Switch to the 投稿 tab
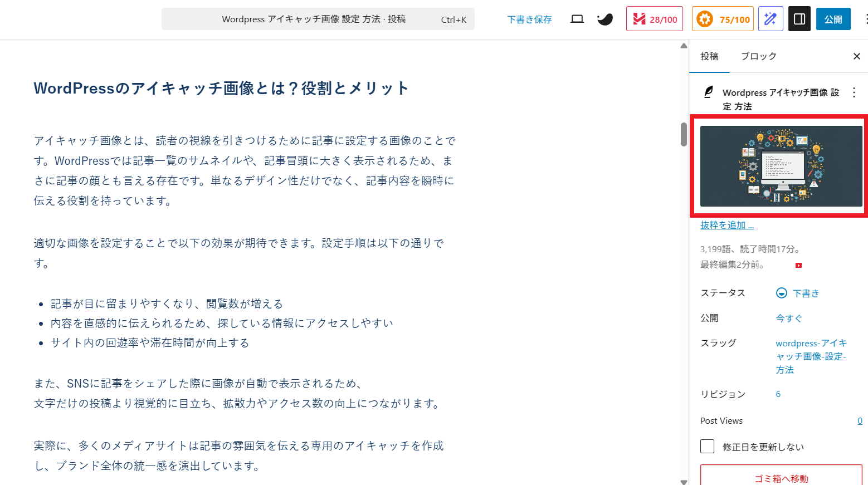868x485 pixels. pyautogui.click(x=709, y=56)
